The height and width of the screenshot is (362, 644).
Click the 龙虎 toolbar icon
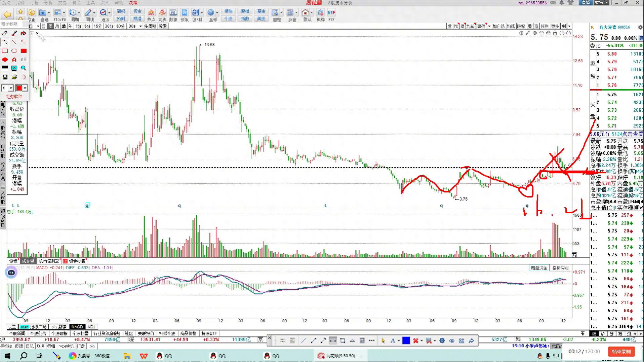[162, 15]
